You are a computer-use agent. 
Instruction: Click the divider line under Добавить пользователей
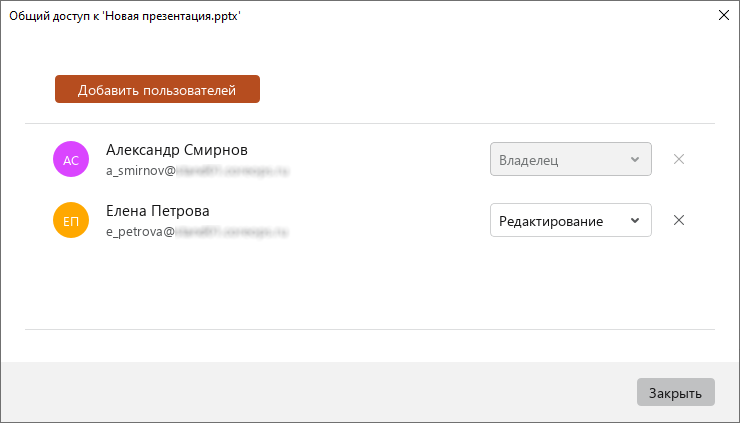point(370,124)
